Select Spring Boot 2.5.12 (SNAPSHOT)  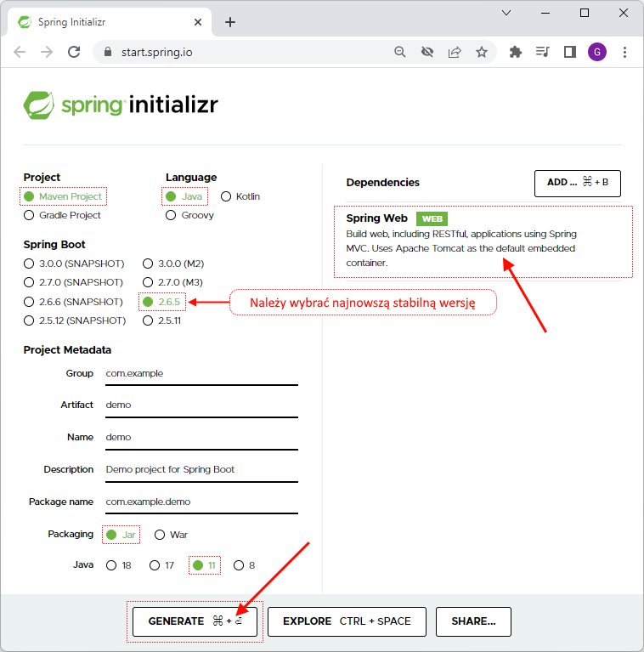coord(75,320)
